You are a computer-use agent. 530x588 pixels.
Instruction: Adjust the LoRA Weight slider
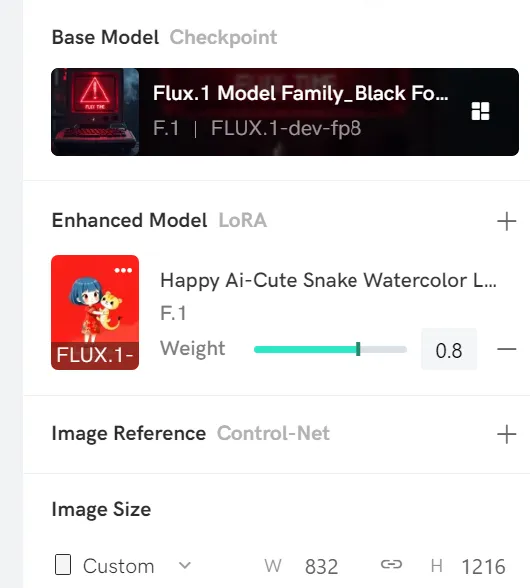330,350
